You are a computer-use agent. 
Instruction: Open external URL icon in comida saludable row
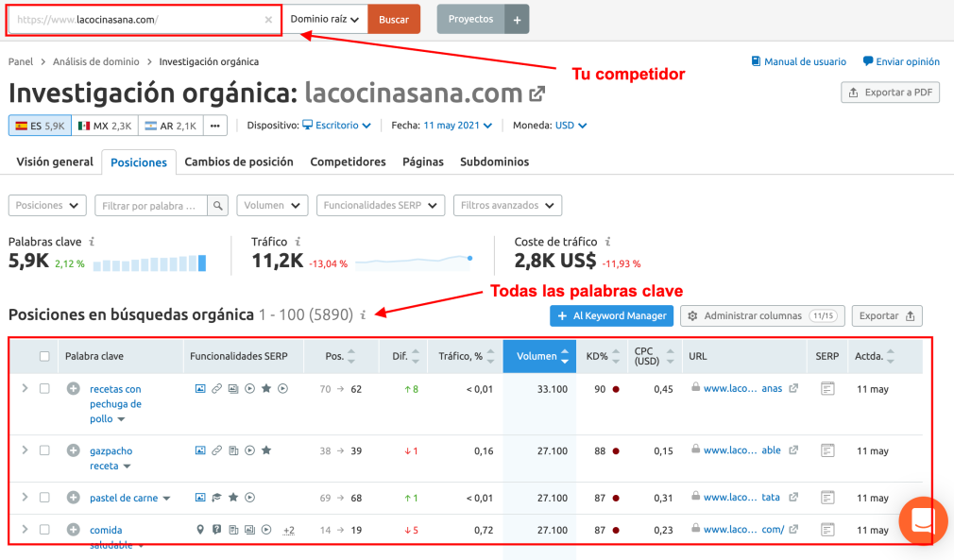coord(793,529)
